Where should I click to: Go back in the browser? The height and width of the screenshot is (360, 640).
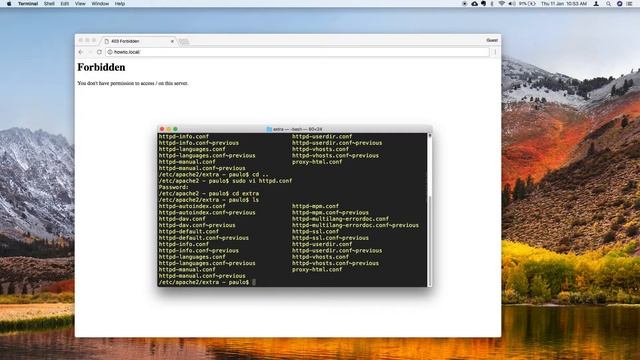(81, 52)
